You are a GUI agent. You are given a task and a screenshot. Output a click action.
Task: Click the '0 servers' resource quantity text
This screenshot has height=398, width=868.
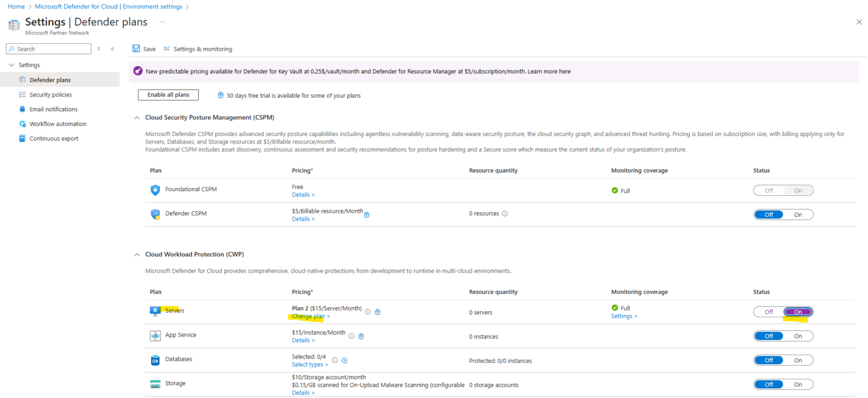[480, 312]
